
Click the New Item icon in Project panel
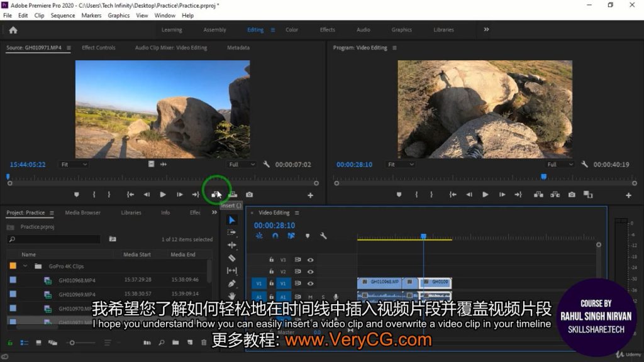pyautogui.click(x=190, y=343)
